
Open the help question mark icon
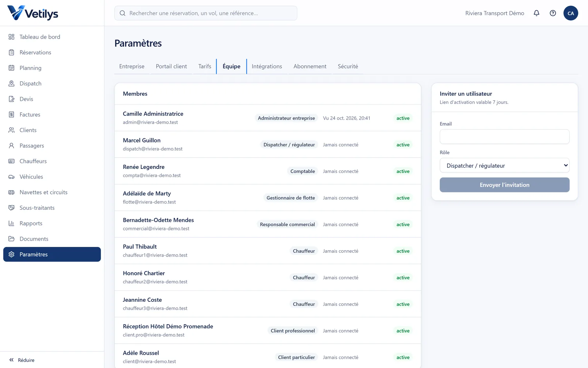(553, 13)
